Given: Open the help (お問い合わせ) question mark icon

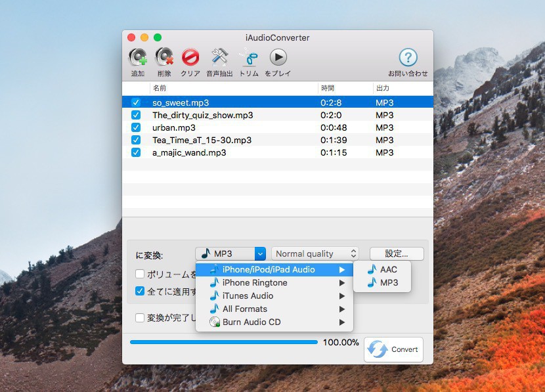Looking at the screenshot, I should point(408,58).
